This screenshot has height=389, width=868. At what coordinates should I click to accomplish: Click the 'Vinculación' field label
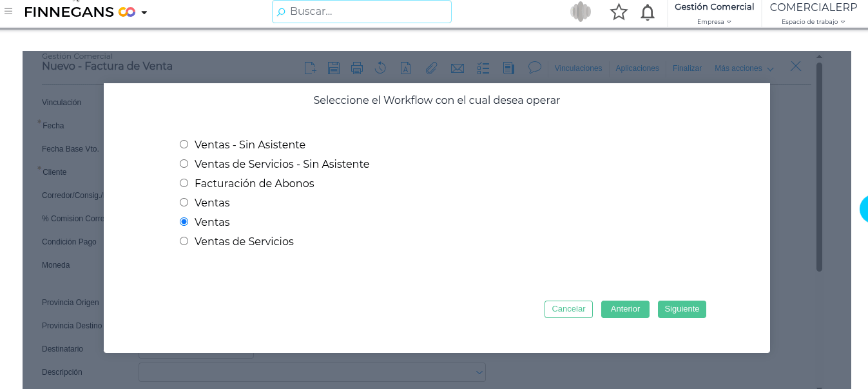(62, 103)
